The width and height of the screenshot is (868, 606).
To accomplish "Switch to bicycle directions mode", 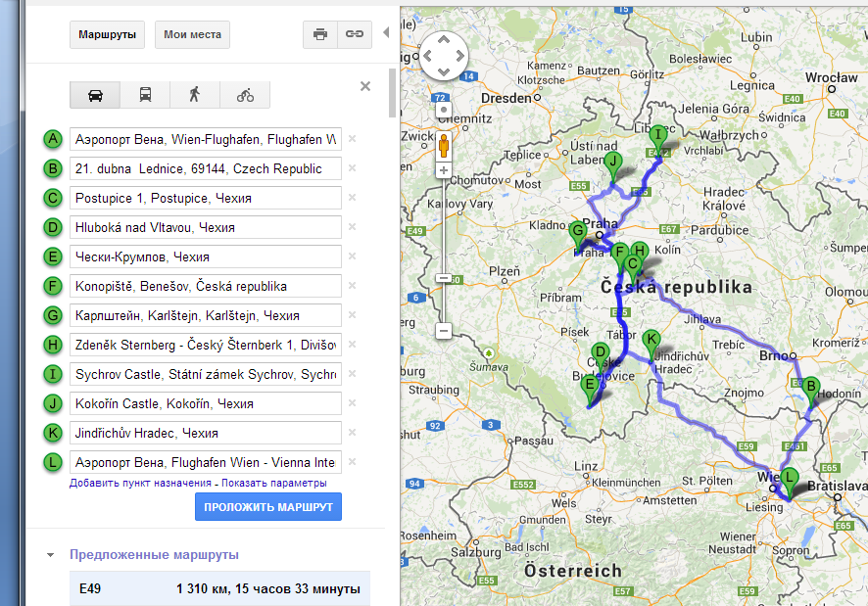I will [245, 95].
